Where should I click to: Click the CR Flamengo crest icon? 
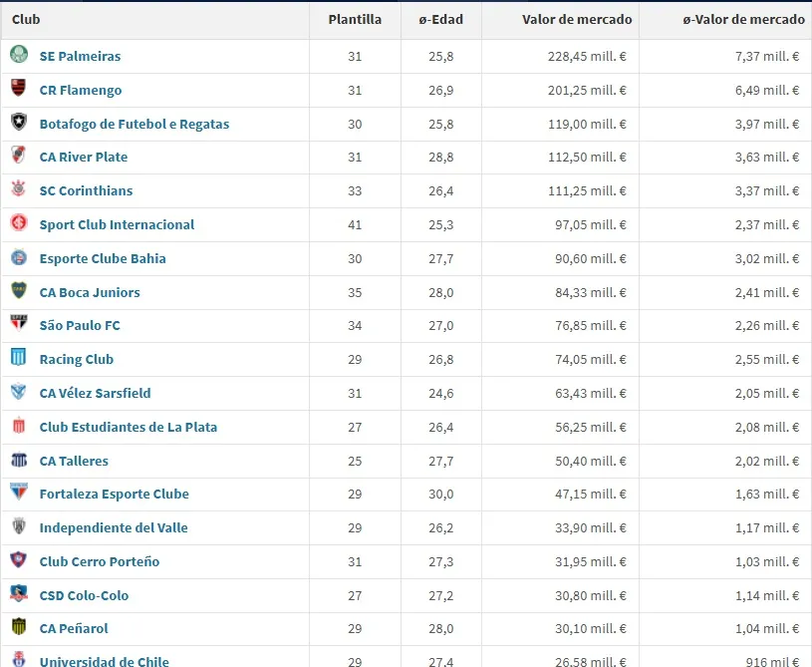[19, 89]
